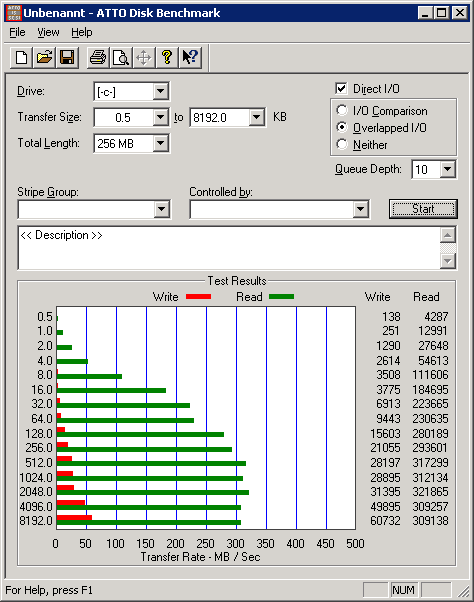This screenshot has height=602, width=474.
Task: Click the read value 309138
Action: [430, 521]
